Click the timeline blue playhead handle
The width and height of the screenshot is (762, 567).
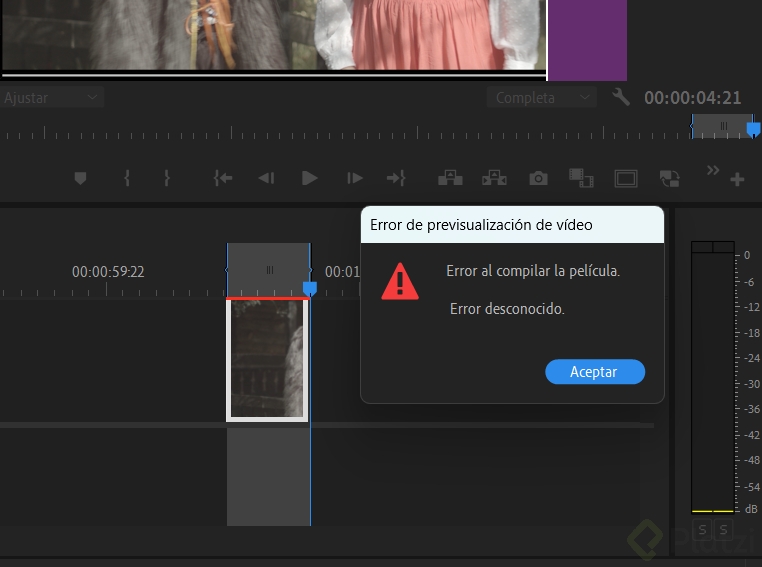(x=310, y=288)
